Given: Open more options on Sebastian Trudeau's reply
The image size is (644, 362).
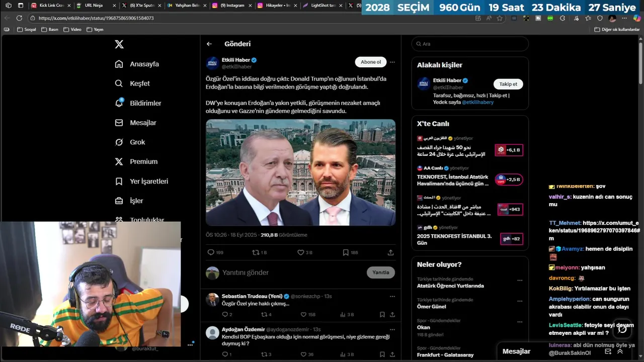Looking at the screenshot, I should (x=392, y=296).
